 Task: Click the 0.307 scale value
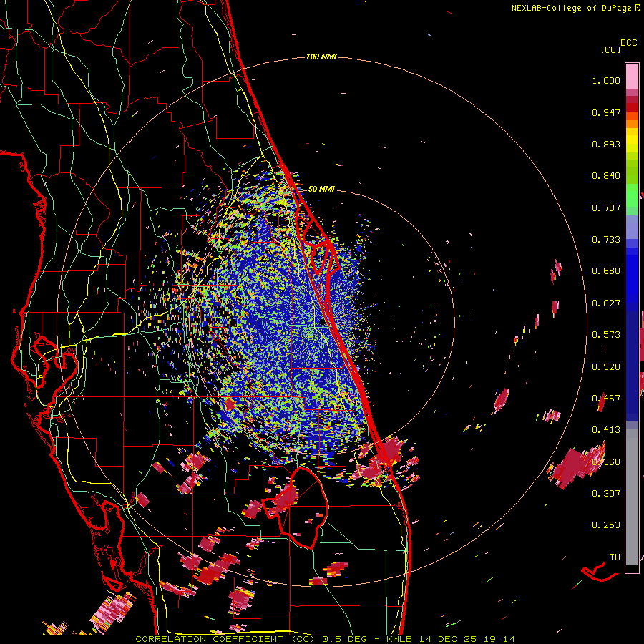(x=606, y=494)
